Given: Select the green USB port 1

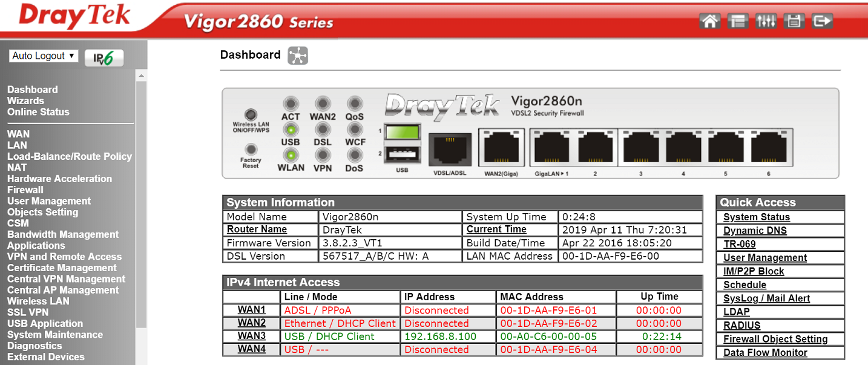Looking at the screenshot, I should 403,132.
